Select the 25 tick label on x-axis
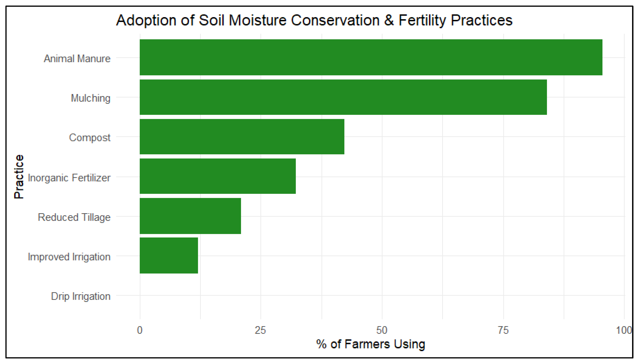 tap(260, 330)
